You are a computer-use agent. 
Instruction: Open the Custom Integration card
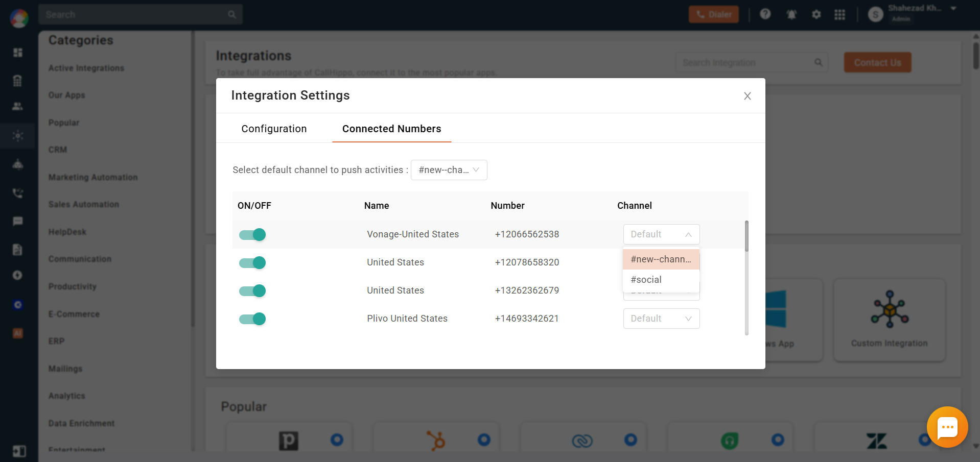coord(890,320)
